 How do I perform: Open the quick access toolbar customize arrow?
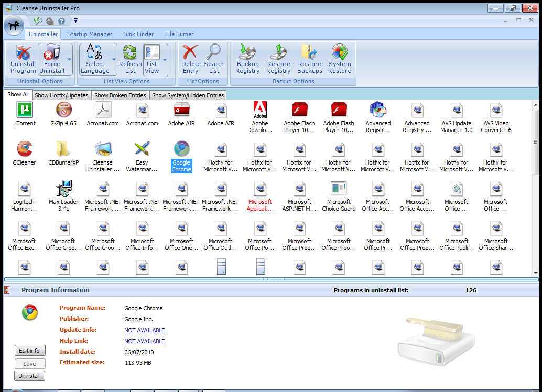coord(75,21)
